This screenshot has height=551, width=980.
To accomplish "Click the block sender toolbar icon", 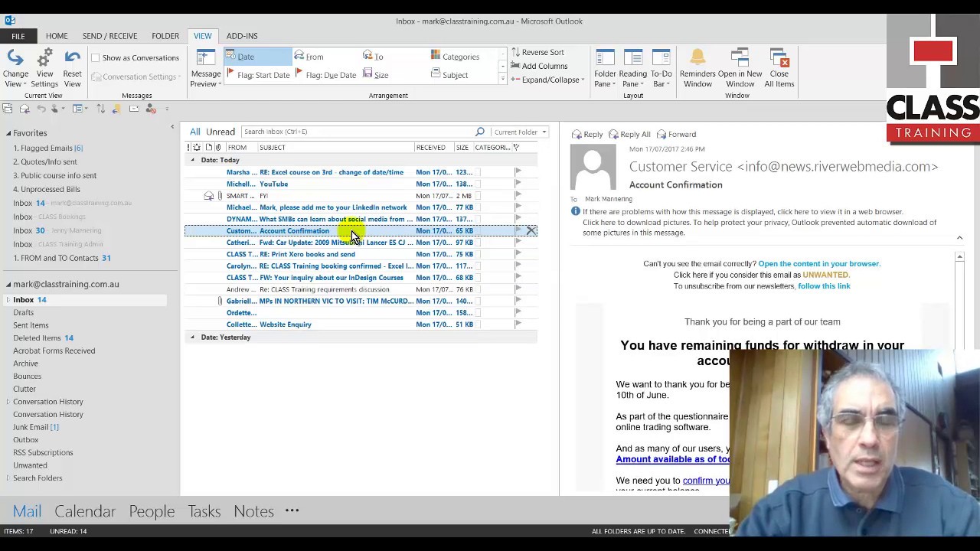I will [x=151, y=109].
